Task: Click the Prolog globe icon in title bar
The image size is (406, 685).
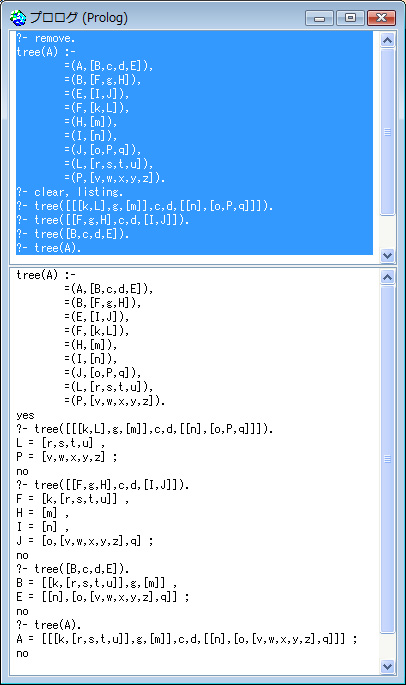Action: pyautogui.click(x=18, y=18)
